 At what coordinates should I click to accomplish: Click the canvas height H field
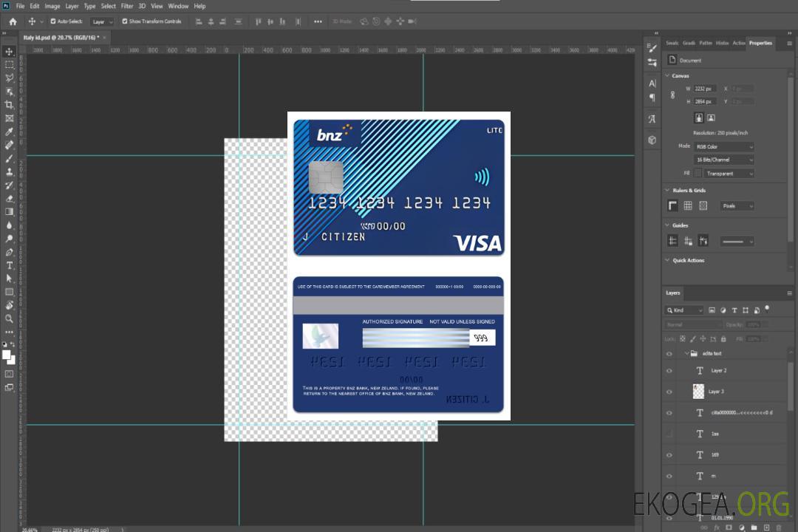coord(704,102)
